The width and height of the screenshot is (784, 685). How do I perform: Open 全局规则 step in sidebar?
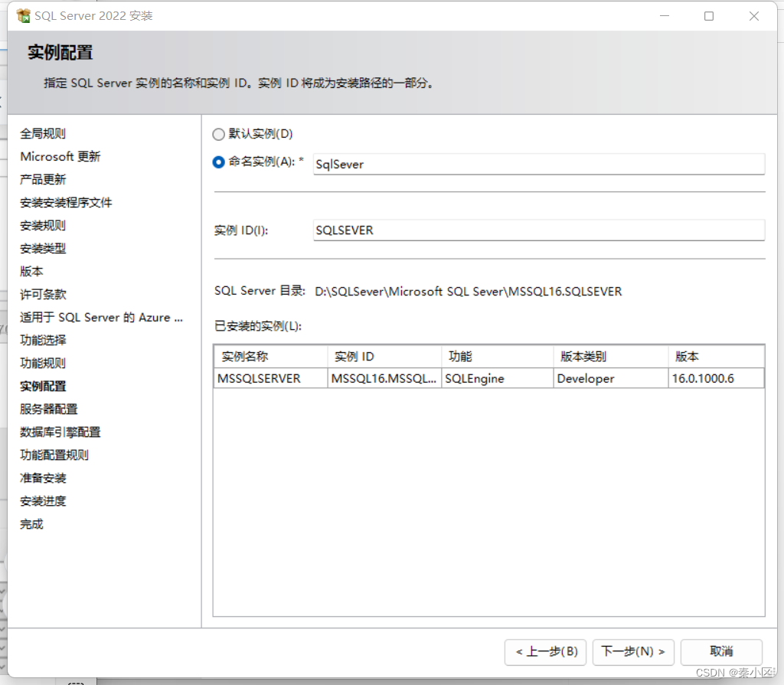coord(43,133)
